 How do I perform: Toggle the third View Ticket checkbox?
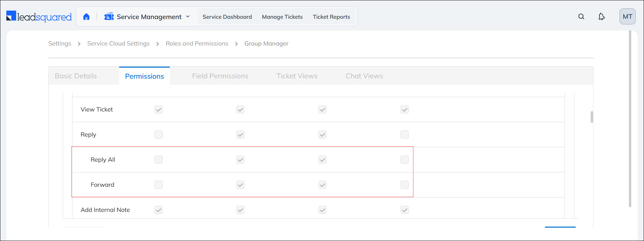click(323, 109)
